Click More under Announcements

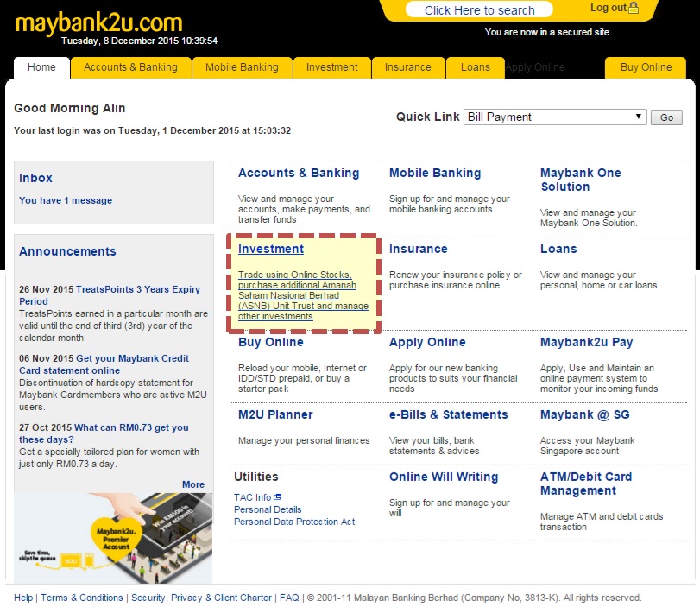(x=193, y=484)
